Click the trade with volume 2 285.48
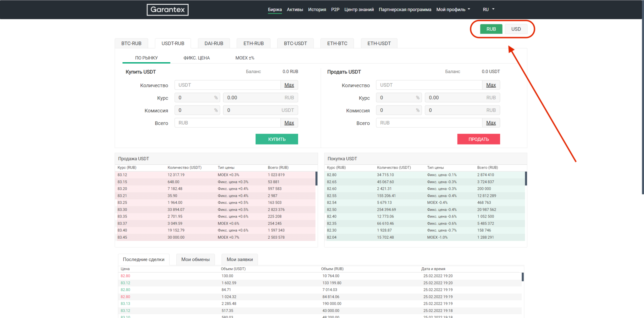Screen dimensions: 644x318 pyautogui.click(x=320, y=304)
